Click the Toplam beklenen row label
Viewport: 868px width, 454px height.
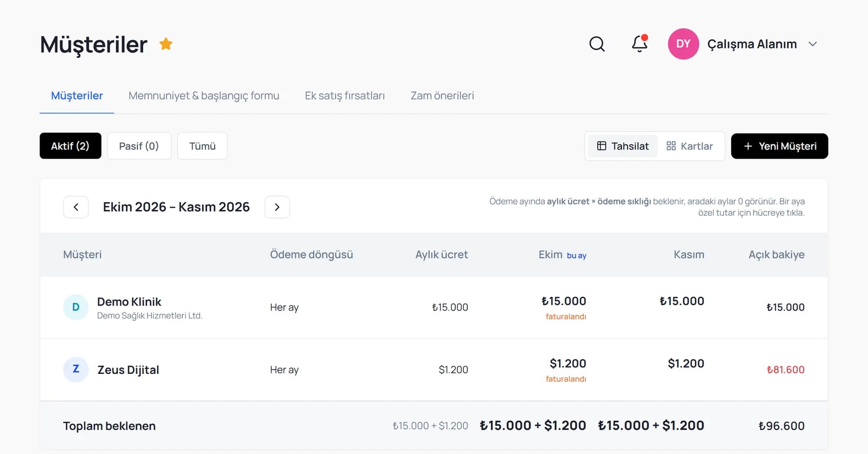(x=109, y=426)
